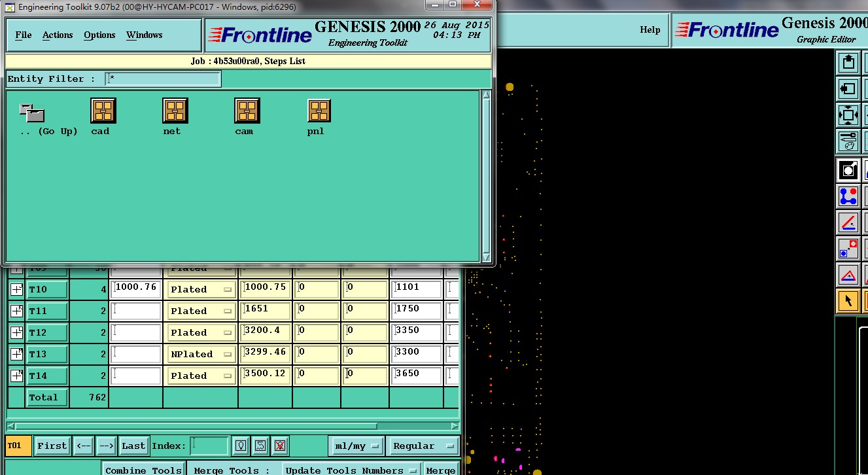
Task: Click the next arrow button
Action: tap(106, 446)
